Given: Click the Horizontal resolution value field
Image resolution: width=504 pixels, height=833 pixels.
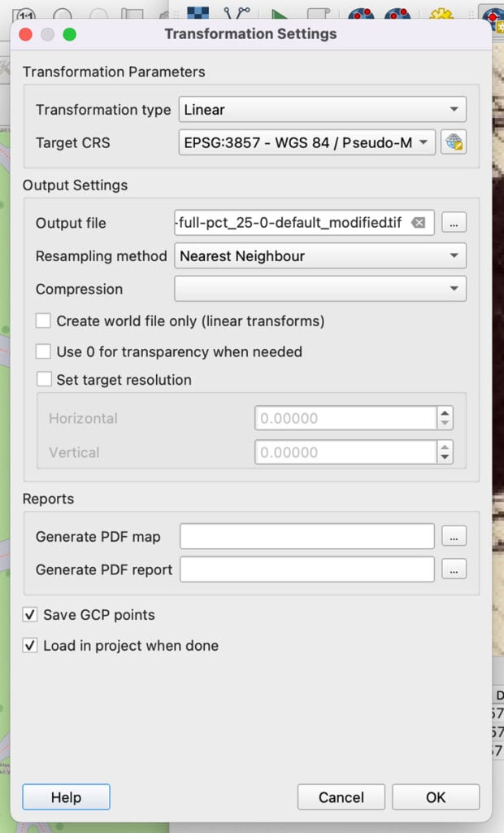Looking at the screenshot, I should [345, 418].
